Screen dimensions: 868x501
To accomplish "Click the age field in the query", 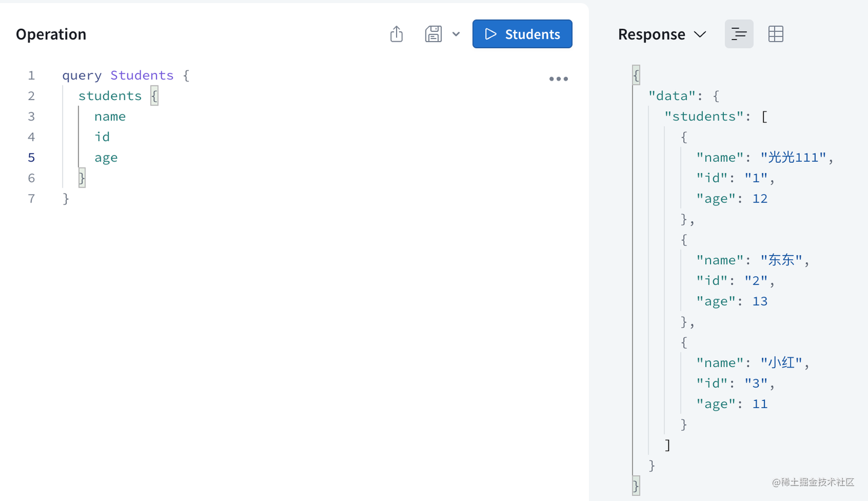I will tap(105, 157).
